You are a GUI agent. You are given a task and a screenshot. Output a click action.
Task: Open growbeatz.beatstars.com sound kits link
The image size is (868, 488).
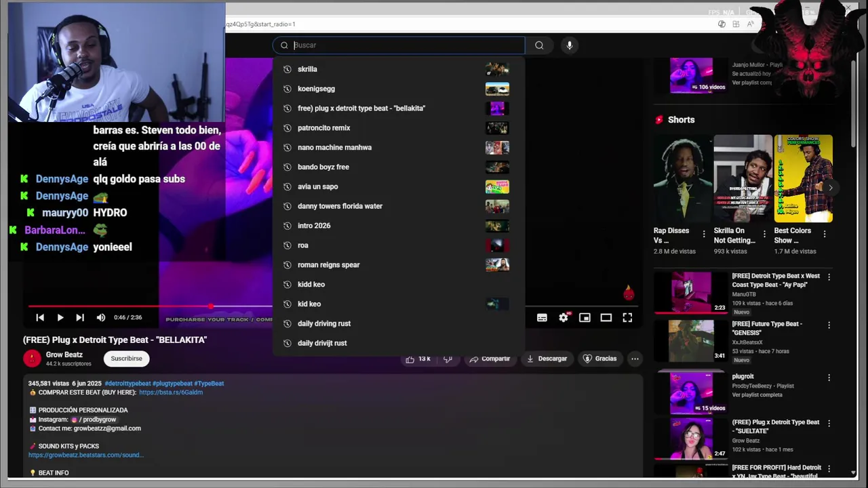coord(86,455)
